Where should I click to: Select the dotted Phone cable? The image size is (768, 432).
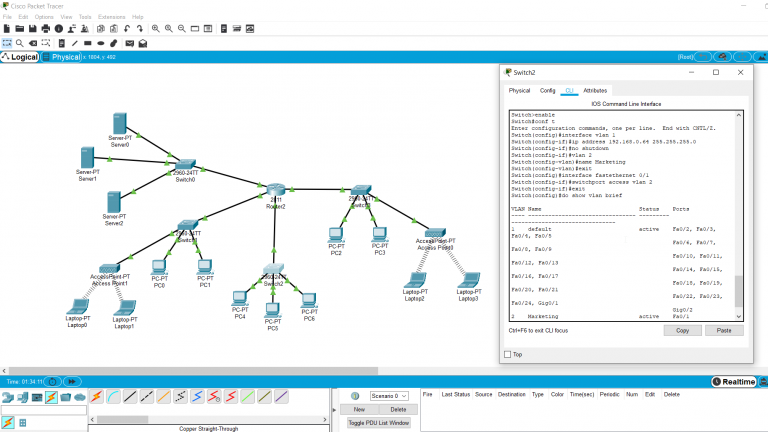click(x=180, y=396)
